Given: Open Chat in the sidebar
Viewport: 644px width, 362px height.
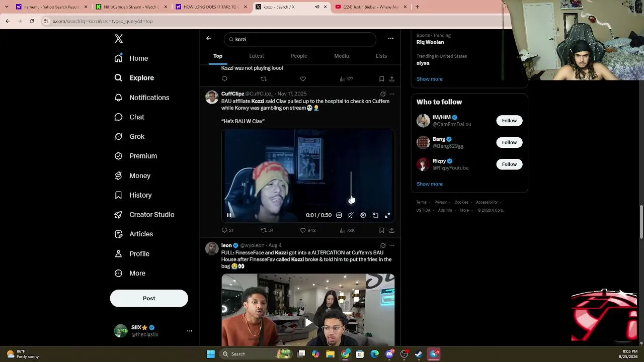Looking at the screenshot, I should (x=129, y=117).
